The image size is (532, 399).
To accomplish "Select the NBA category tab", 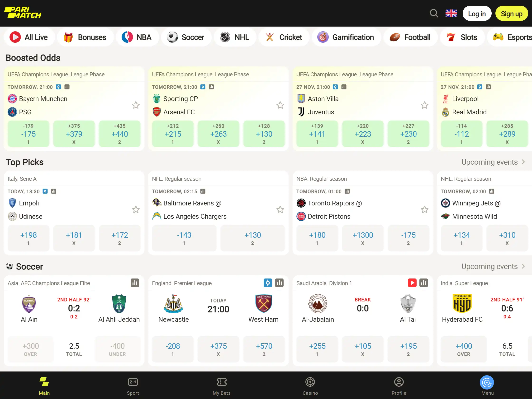I will [x=137, y=37].
